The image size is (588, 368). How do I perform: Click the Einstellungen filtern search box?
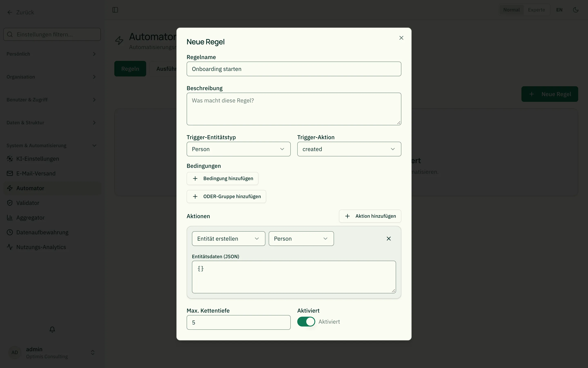click(x=52, y=35)
